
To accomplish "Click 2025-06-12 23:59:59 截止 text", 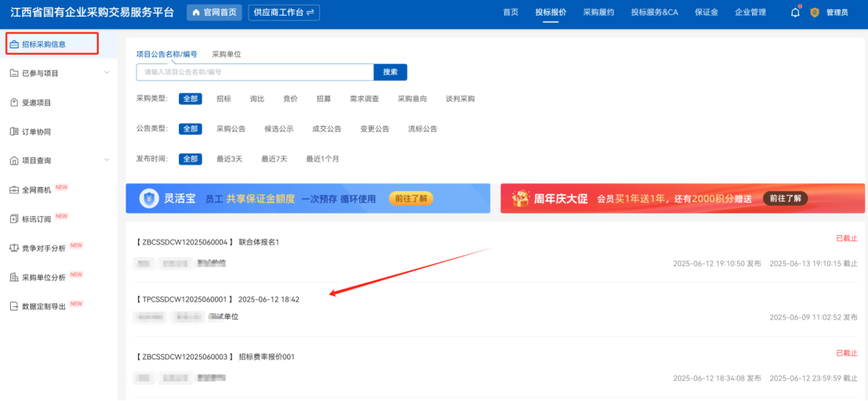I will click(x=814, y=378).
